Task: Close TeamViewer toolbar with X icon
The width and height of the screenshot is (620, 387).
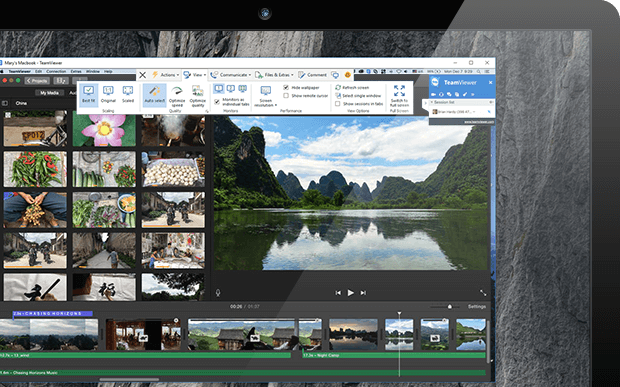Action: pos(143,75)
